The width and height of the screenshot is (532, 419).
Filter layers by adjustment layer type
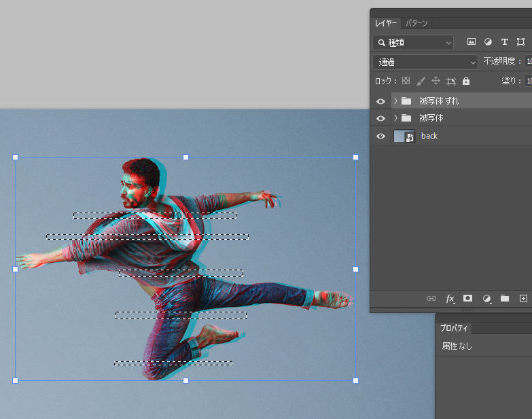coord(488,42)
